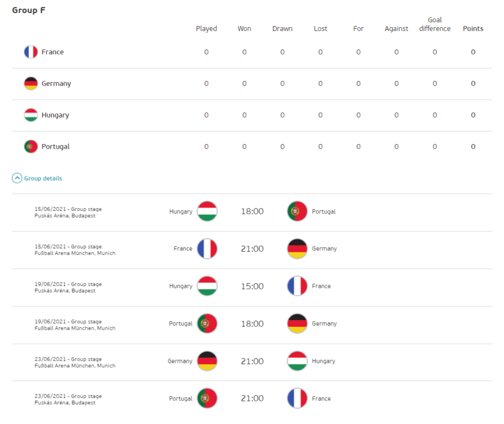Collapse the Group details section

(x=43, y=179)
